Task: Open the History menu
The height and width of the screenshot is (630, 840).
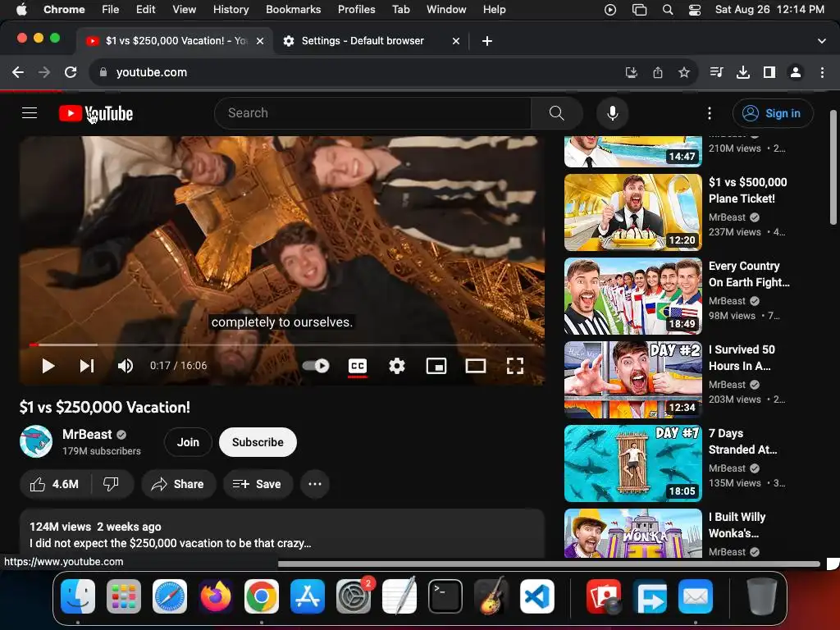Action: [231, 9]
